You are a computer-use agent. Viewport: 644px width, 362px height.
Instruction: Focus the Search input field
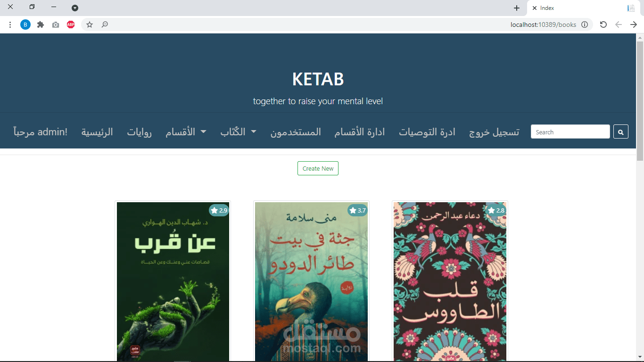coord(570,132)
